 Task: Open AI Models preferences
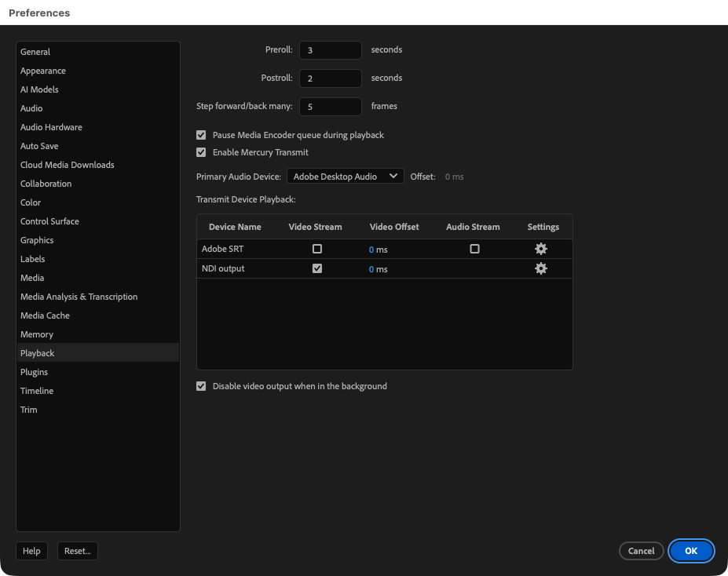98,89
